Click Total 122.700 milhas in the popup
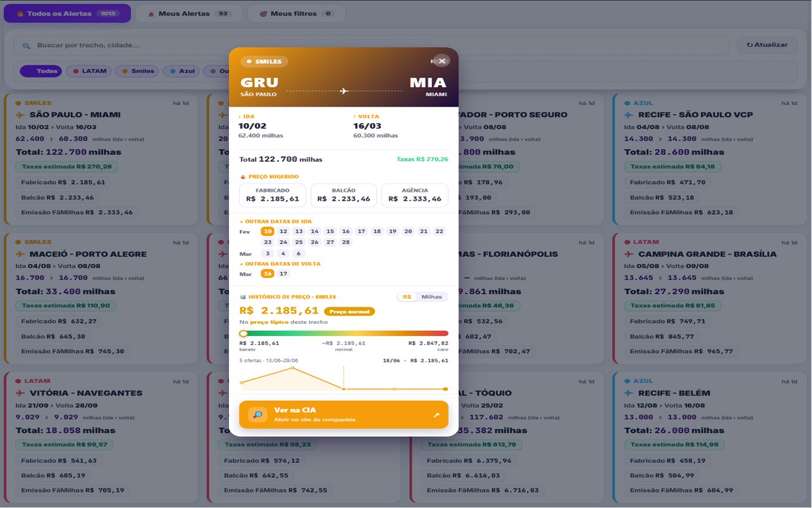 [x=280, y=159]
